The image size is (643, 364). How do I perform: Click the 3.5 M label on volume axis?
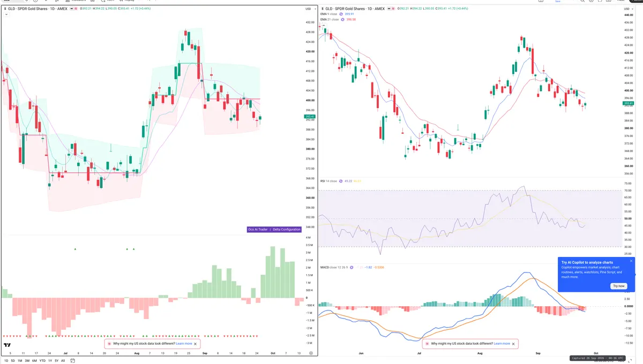tap(310, 245)
